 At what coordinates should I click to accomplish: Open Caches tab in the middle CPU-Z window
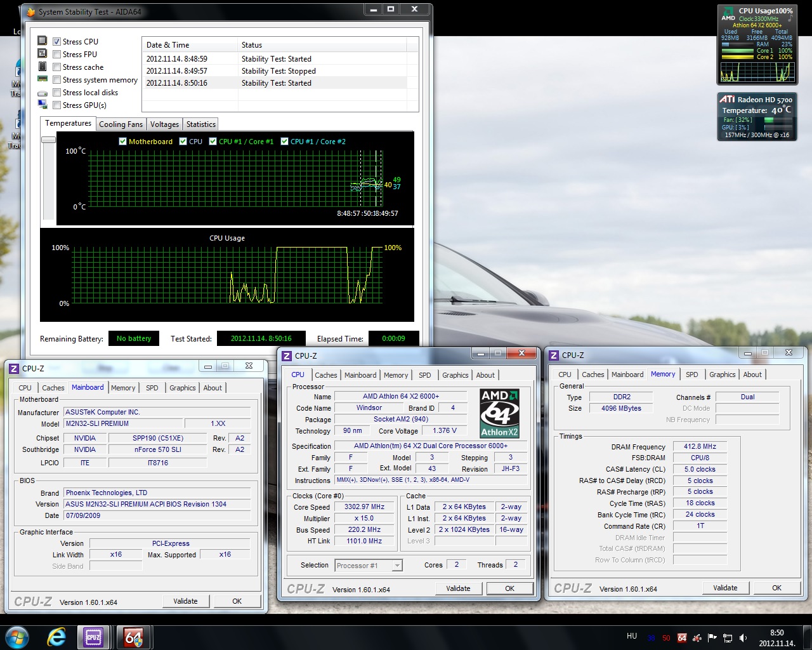coord(326,375)
